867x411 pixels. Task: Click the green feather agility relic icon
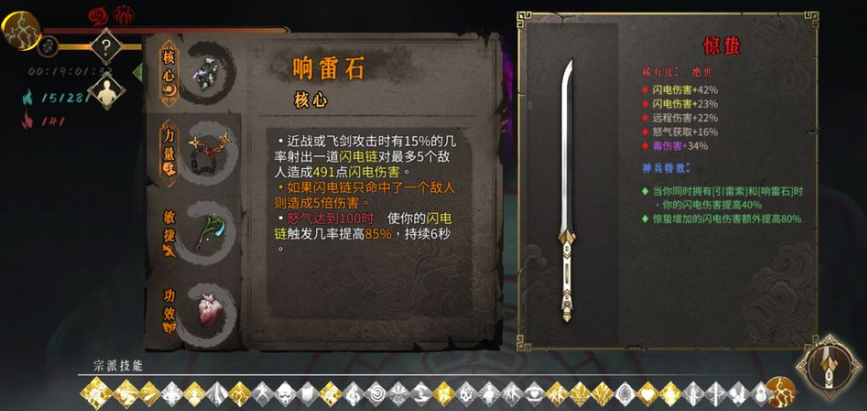[207, 232]
